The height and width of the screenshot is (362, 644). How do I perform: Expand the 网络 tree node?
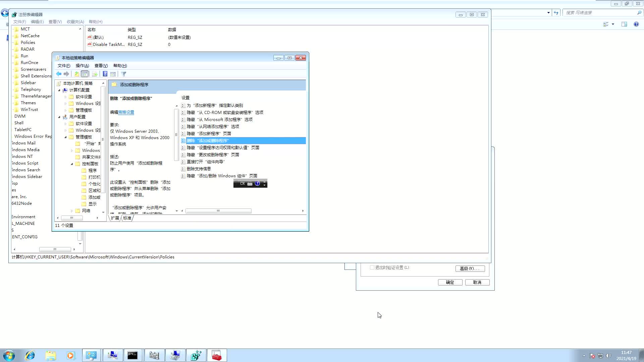pos(72,211)
